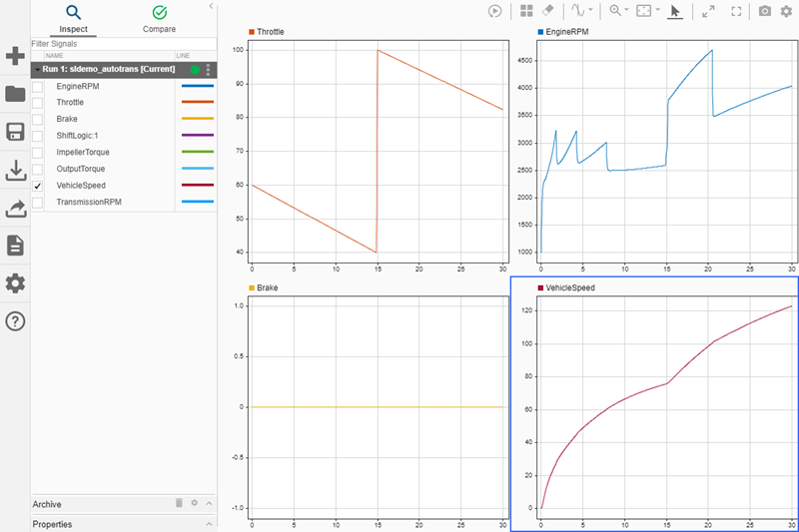Click the Archive trash delete icon
Viewport: 799px width, 532px height.
[x=179, y=503]
